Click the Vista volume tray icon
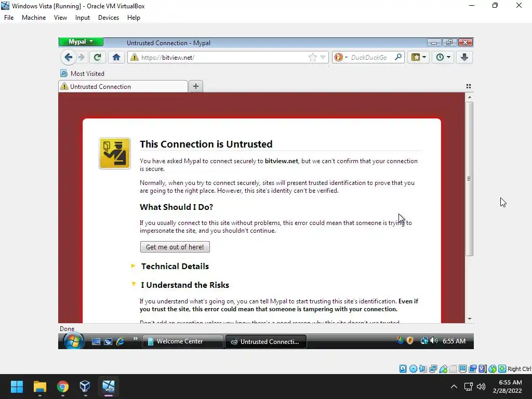532x399 pixels. tap(434, 341)
